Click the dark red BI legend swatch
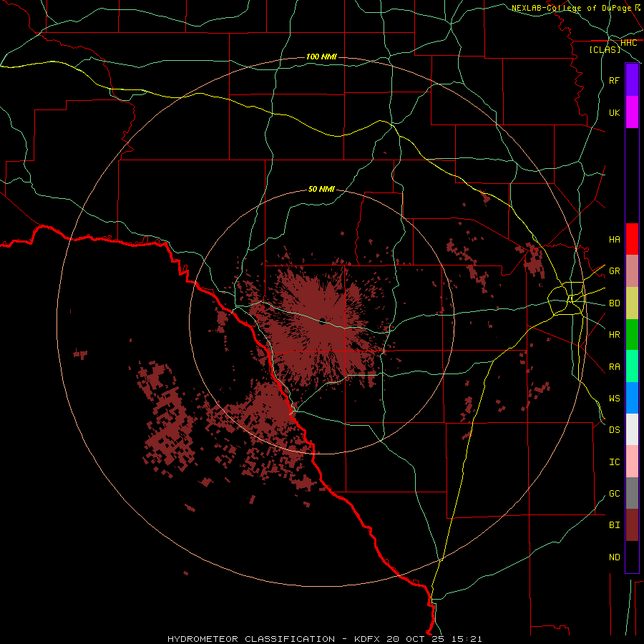The height and width of the screenshot is (644, 644). pyautogui.click(x=632, y=525)
